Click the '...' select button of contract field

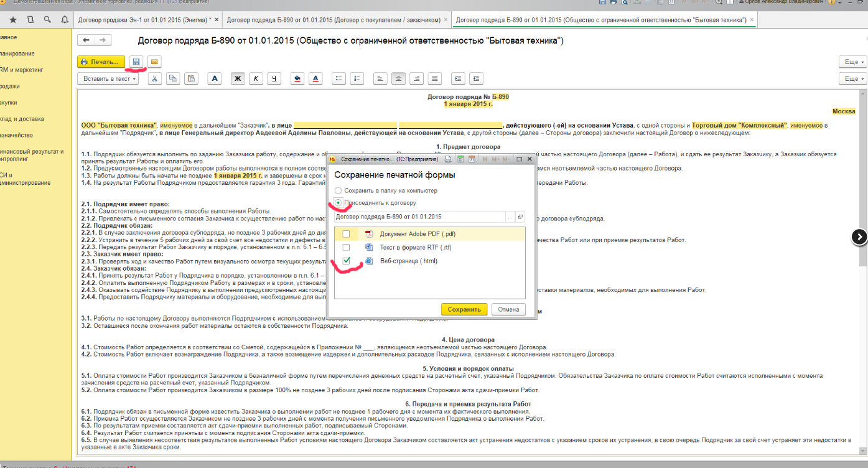click(510, 217)
